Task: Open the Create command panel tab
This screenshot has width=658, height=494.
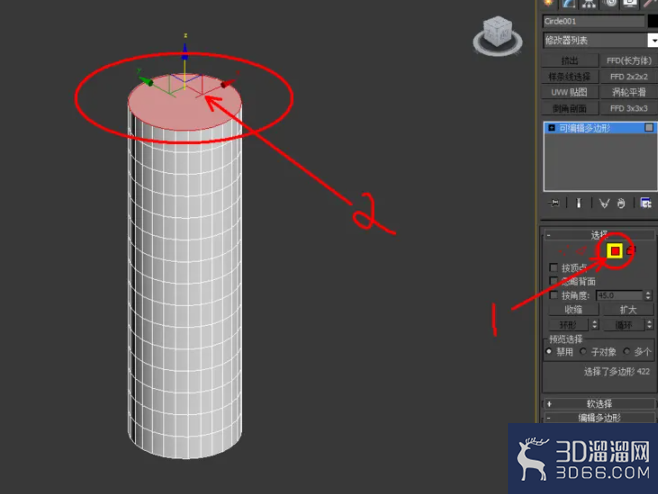Action: 549,3
